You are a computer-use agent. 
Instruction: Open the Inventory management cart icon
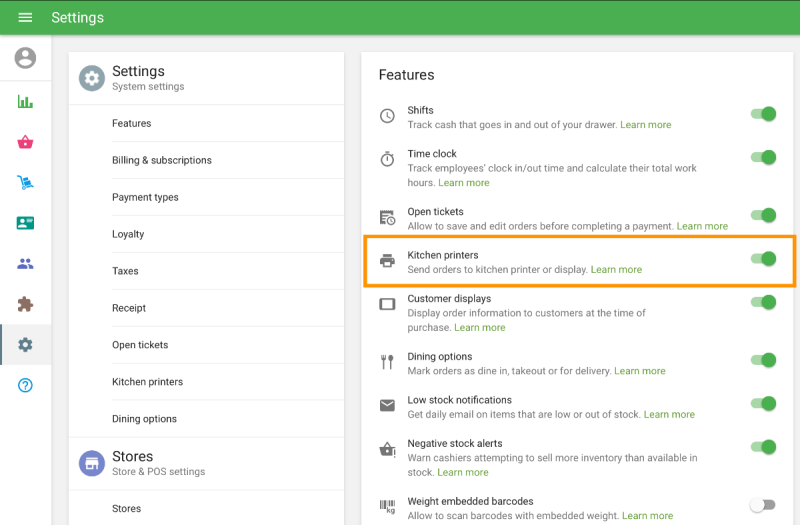25,182
